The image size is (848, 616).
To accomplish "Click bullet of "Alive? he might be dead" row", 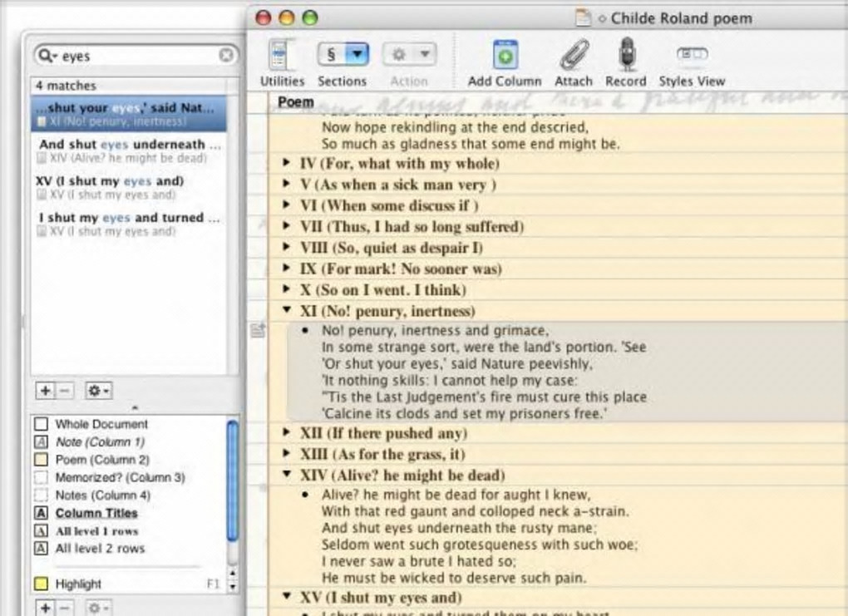I will pos(306,495).
